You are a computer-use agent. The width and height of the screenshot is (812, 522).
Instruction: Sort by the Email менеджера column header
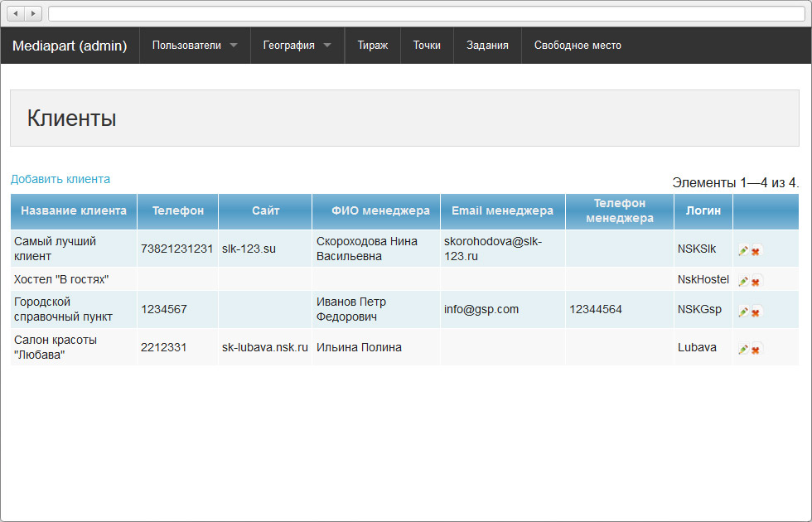click(x=502, y=210)
